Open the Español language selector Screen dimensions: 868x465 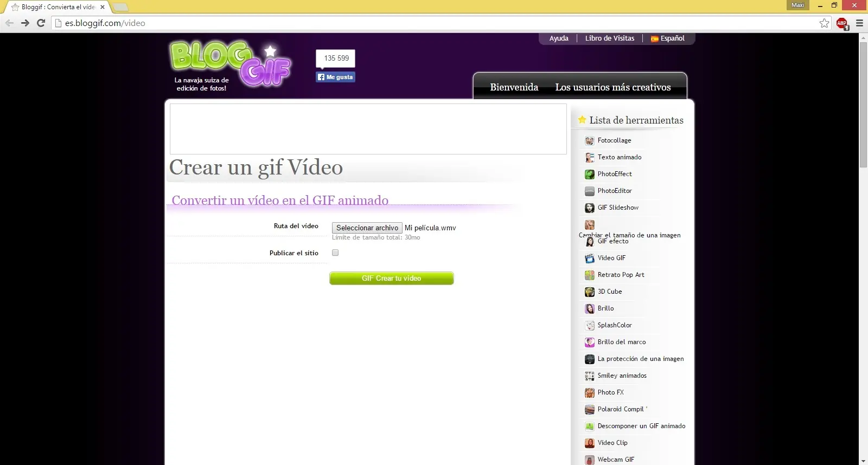pyautogui.click(x=668, y=38)
